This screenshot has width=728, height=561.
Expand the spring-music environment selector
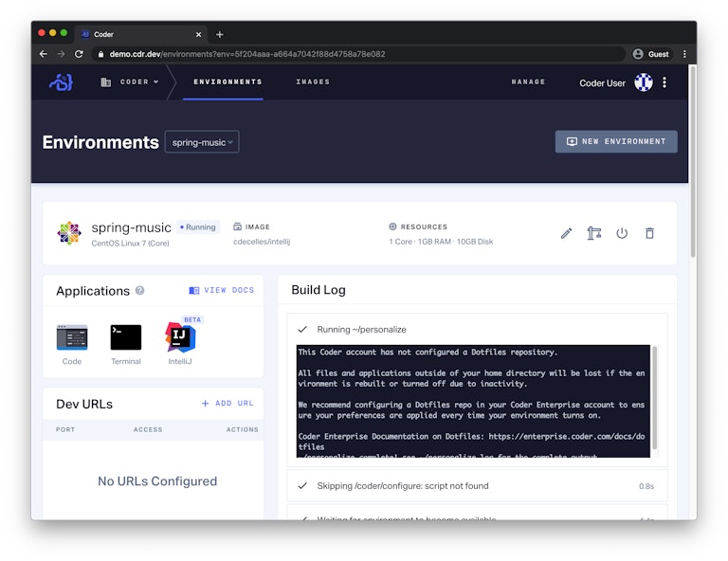pyautogui.click(x=202, y=142)
